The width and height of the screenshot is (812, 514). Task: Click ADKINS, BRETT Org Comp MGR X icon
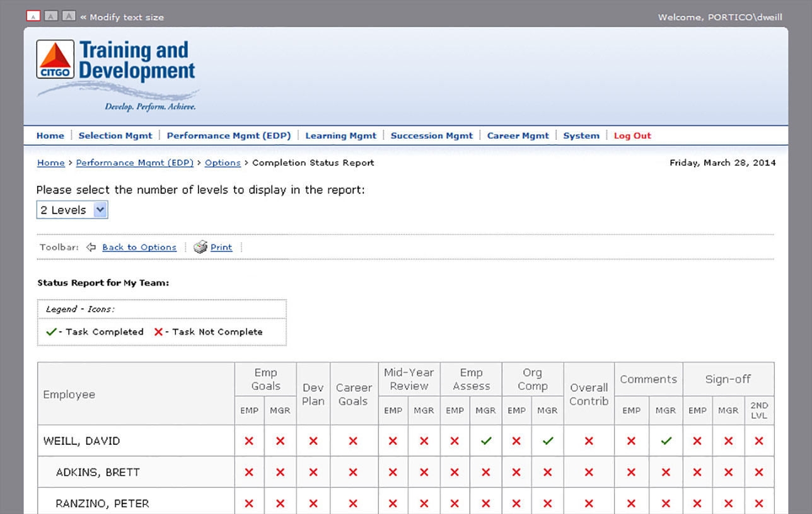(x=547, y=472)
